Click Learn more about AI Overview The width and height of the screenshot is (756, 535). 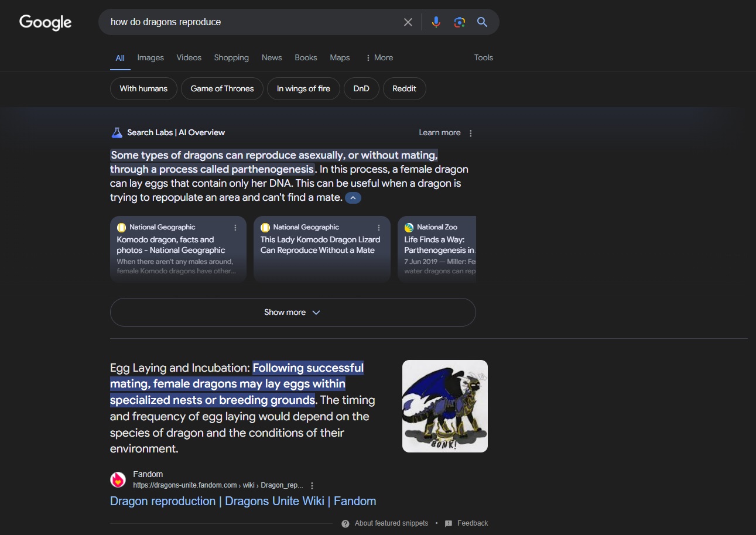pyautogui.click(x=440, y=133)
